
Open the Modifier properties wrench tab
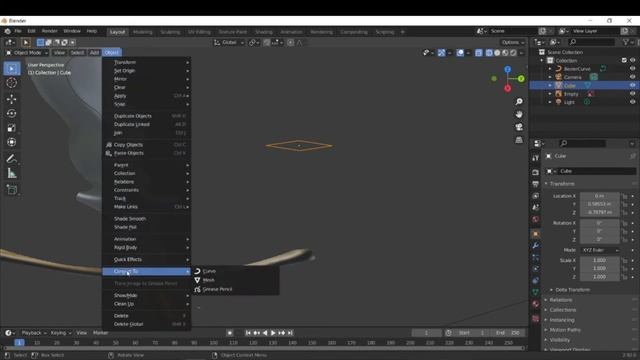coord(536,245)
